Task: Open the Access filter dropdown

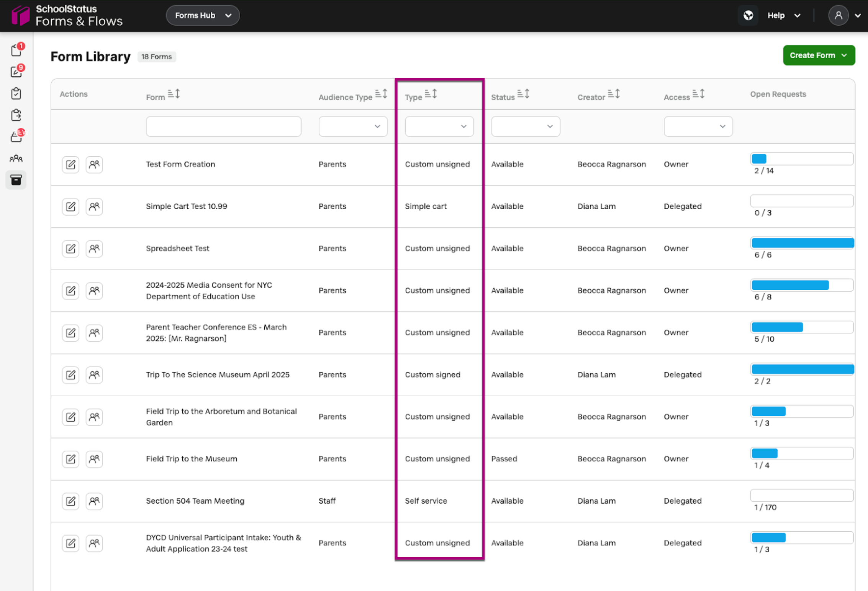Action: 698,126
